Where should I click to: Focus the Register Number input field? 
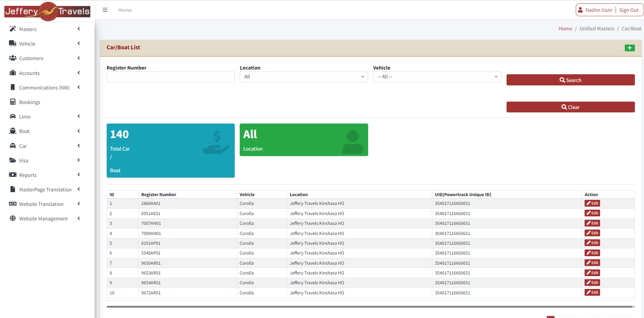(x=171, y=77)
